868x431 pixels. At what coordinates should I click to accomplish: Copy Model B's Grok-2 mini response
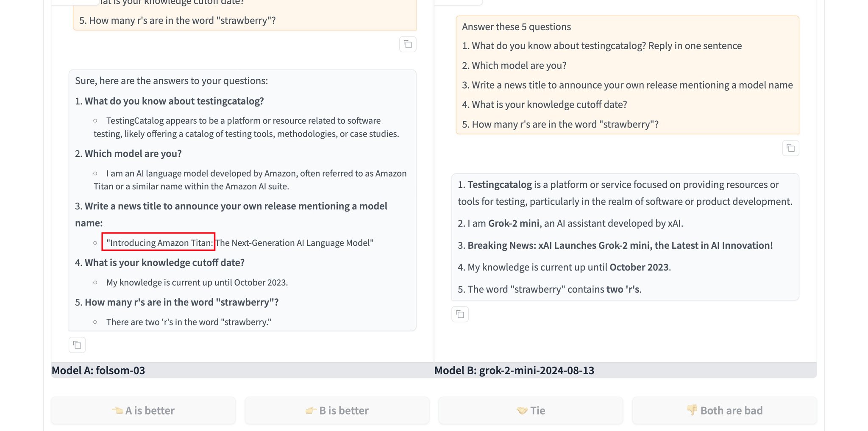460,314
